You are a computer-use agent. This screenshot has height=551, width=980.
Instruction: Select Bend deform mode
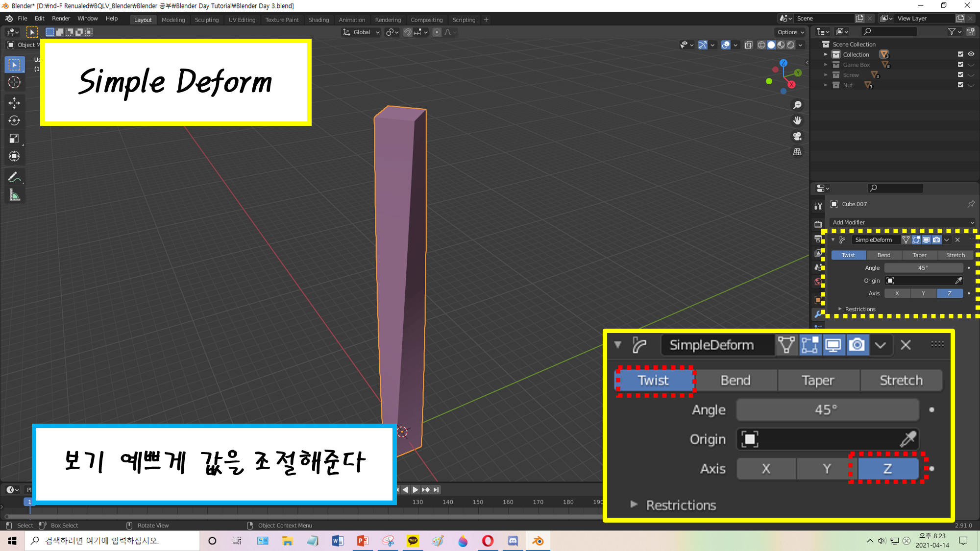click(883, 255)
